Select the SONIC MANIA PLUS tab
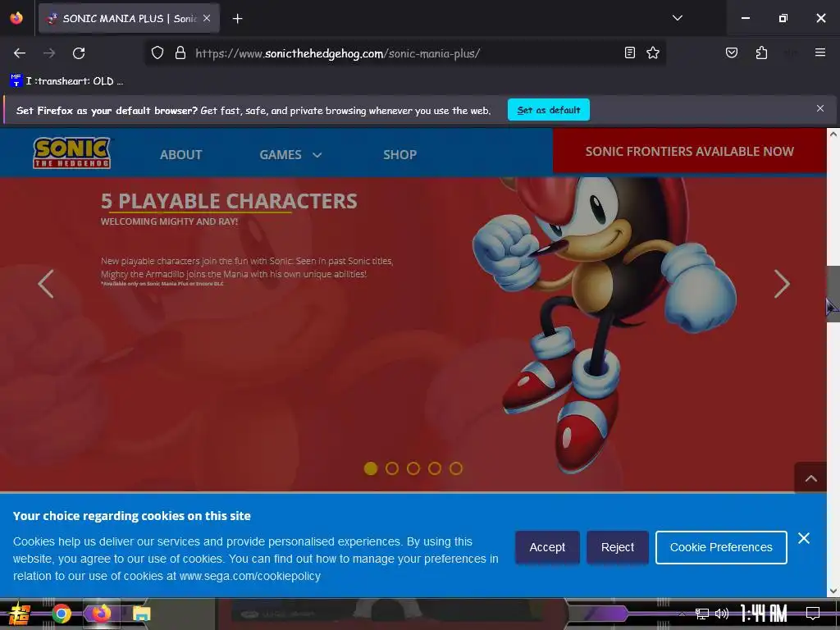Image resolution: width=840 pixels, height=630 pixels. coord(129,18)
